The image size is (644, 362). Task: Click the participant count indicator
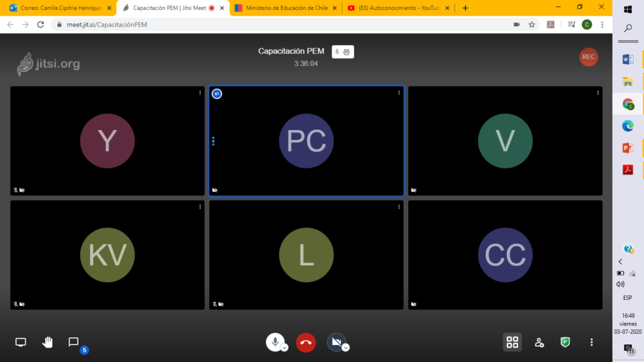(343, 52)
